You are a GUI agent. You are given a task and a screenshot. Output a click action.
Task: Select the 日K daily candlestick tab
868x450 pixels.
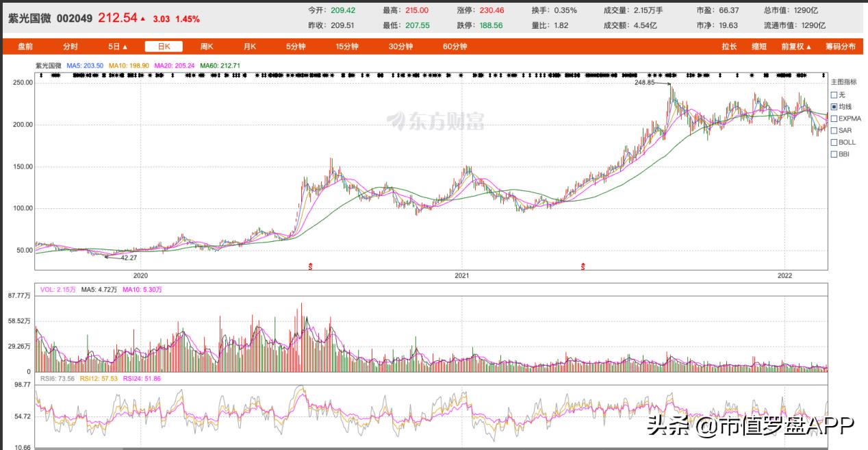164,47
